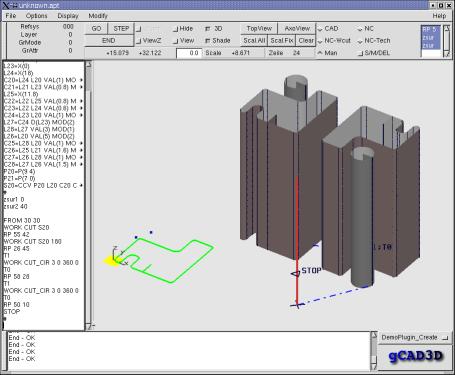Select the NC-Tech radio option
The width and height of the screenshot is (455, 375).
[360, 41]
